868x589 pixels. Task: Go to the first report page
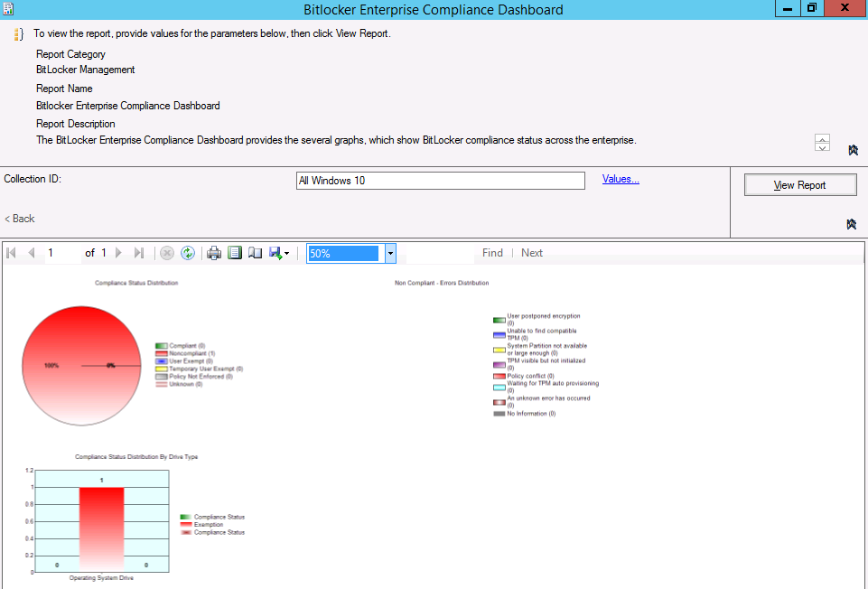(11, 253)
